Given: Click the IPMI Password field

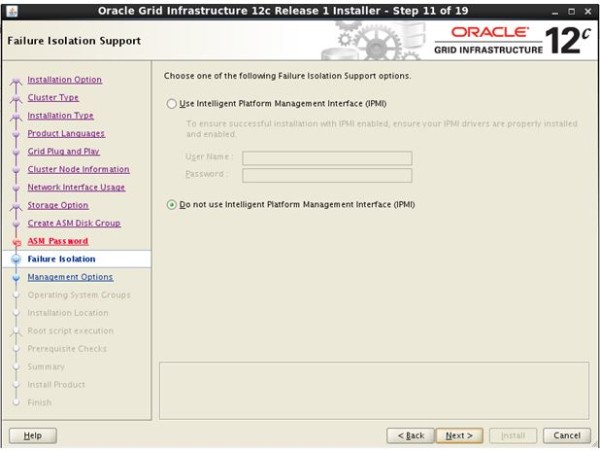Looking at the screenshot, I should coord(327,175).
